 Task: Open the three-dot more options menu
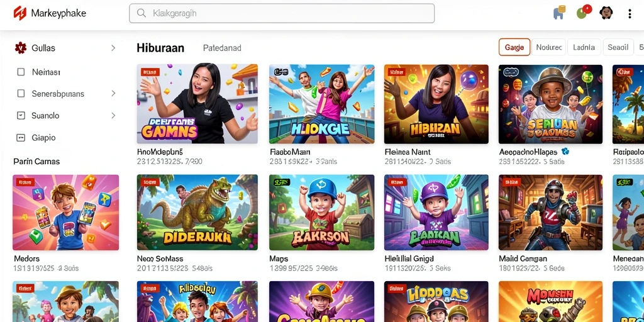(630, 14)
